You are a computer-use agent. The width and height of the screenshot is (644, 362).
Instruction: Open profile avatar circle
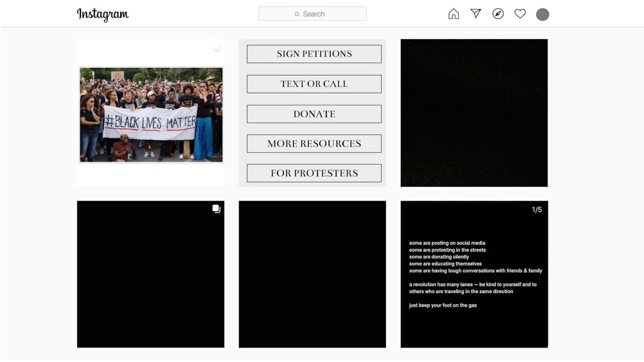click(x=543, y=14)
